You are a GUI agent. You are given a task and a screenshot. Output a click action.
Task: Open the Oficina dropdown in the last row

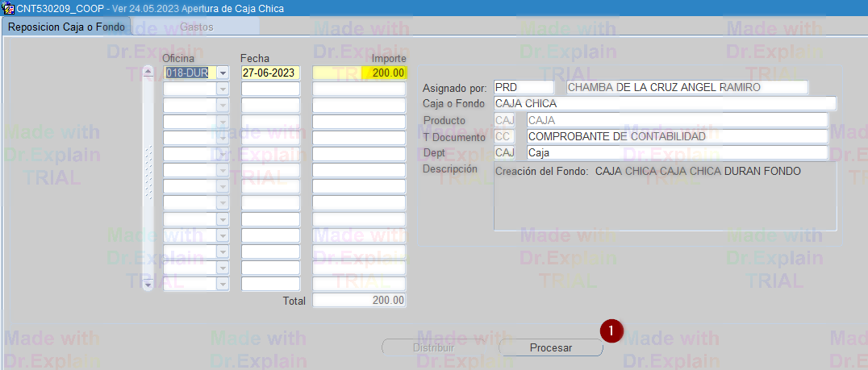223,284
